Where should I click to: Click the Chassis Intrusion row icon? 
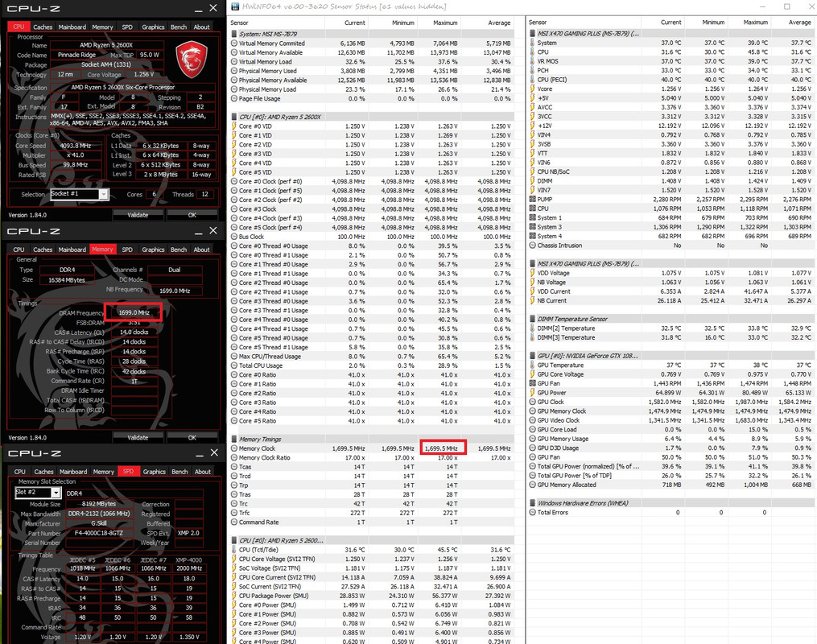533,246
